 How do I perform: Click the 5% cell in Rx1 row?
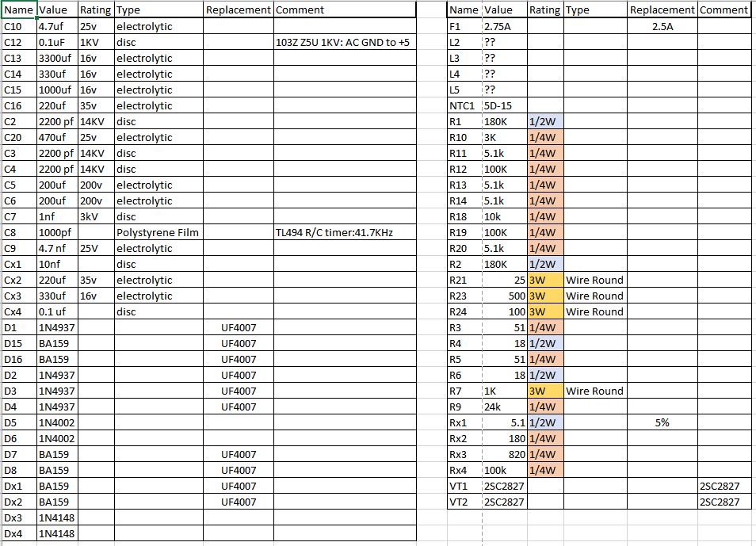pyautogui.click(x=662, y=423)
